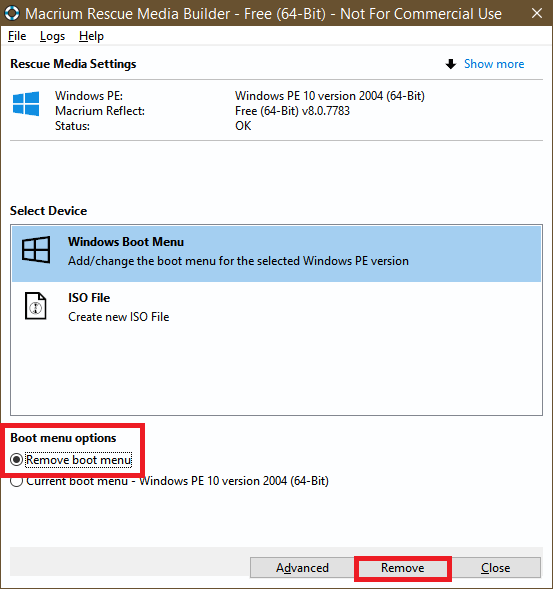Close the window with the title bar X
Image resolution: width=553 pixels, height=589 pixels.
tap(537, 14)
